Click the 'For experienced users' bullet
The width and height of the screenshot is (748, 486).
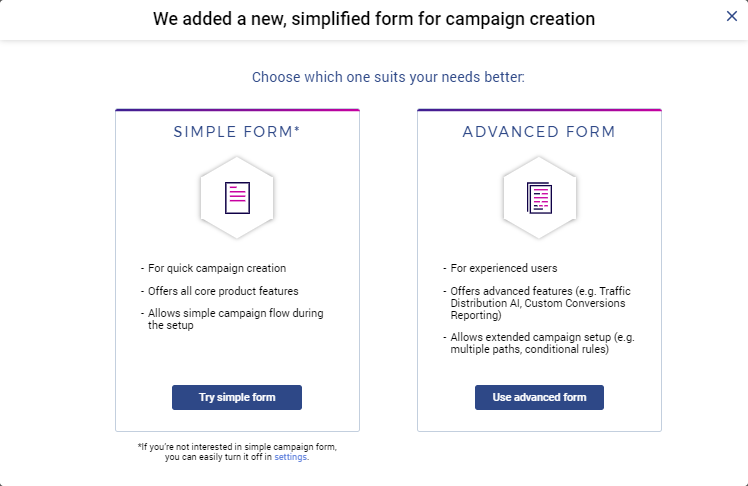tap(504, 268)
